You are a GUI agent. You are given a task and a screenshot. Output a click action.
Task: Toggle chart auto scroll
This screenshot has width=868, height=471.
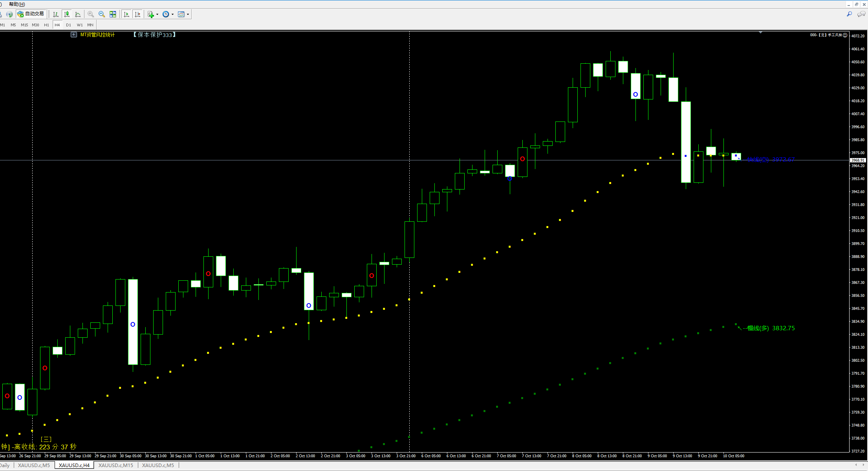point(126,14)
